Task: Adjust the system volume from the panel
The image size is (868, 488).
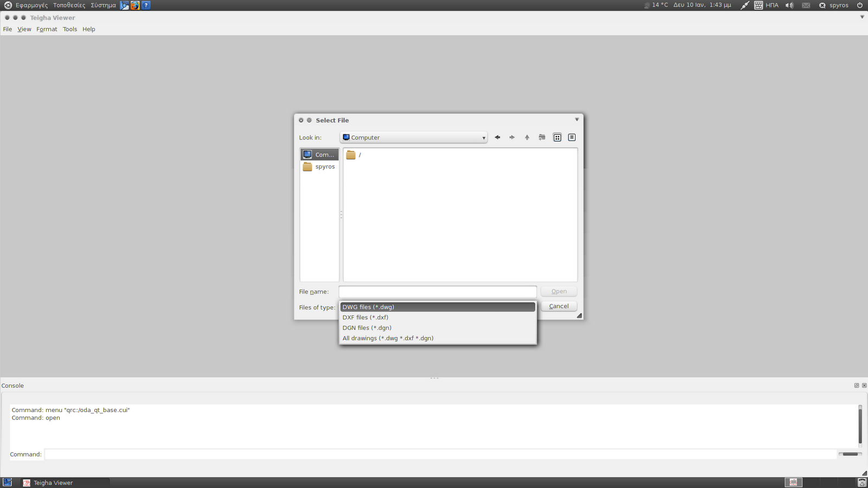Action: 789,5
